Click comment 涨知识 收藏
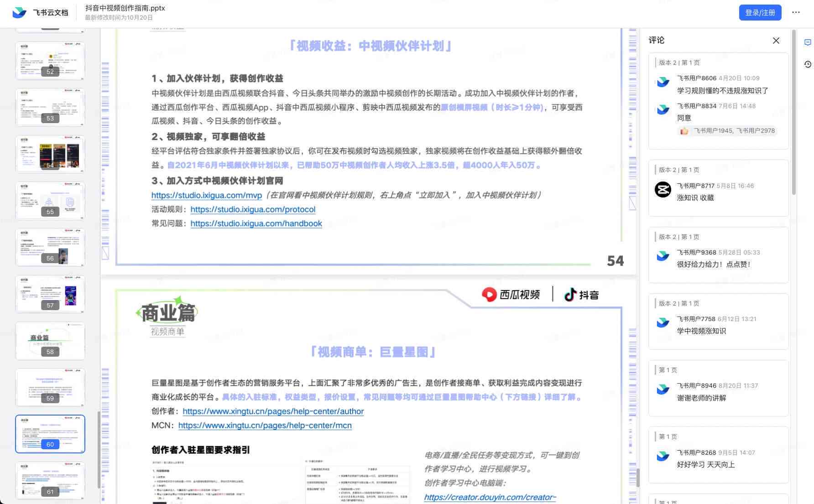 (695, 198)
